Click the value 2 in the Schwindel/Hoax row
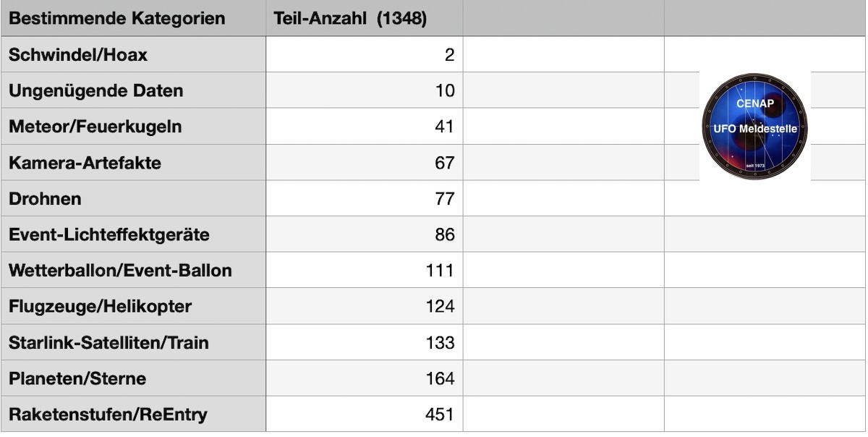The height and width of the screenshot is (437, 868). tap(448, 55)
